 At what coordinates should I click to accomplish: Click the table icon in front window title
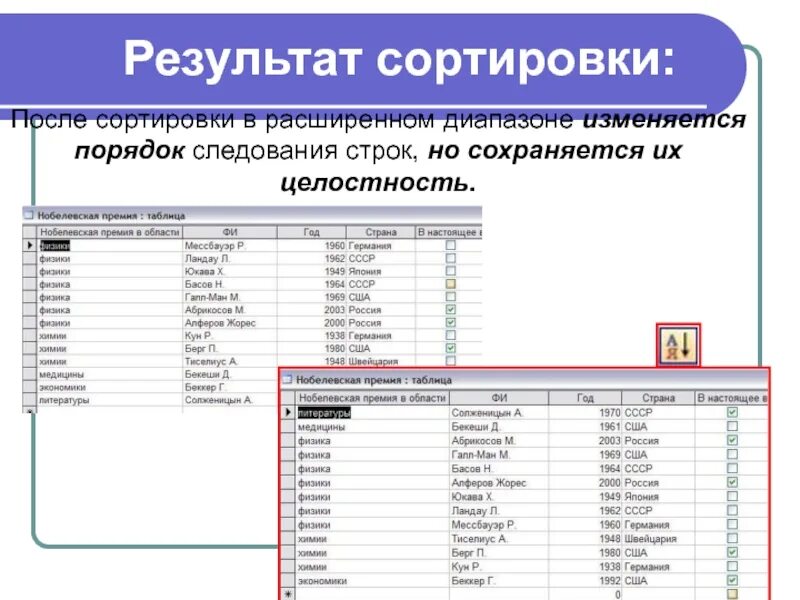tap(288, 379)
